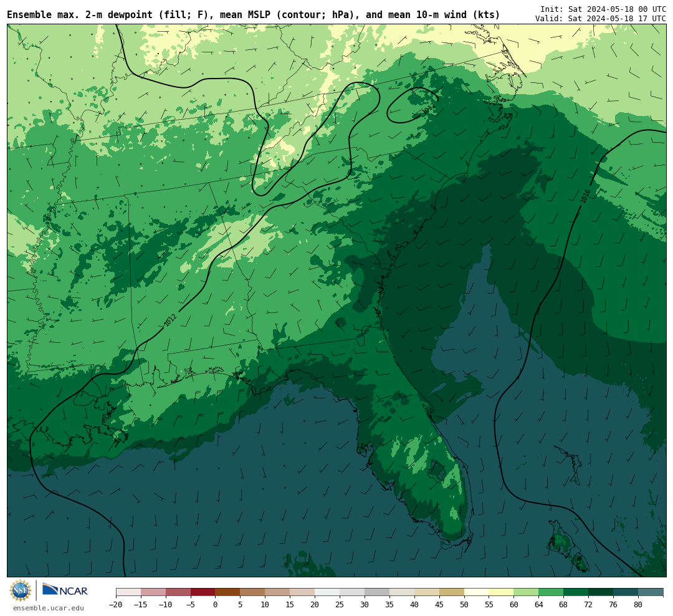The width and height of the screenshot is (673, 616).
Task: Pick the colorbar swatch between 35 and 40
Action: 402,592
